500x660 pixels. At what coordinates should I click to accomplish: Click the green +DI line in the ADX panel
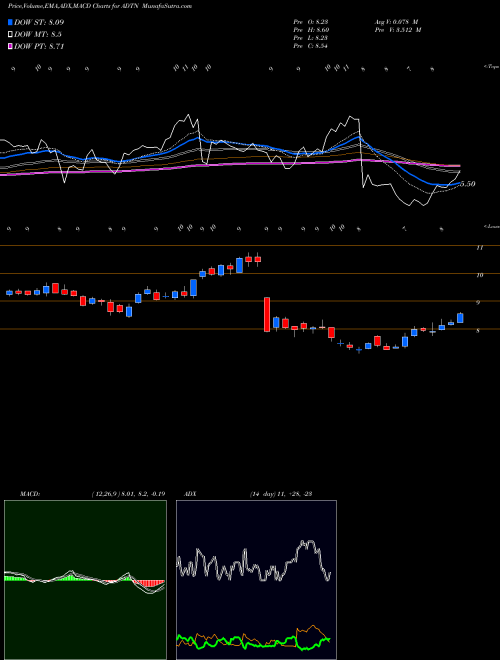coord(253,642)
